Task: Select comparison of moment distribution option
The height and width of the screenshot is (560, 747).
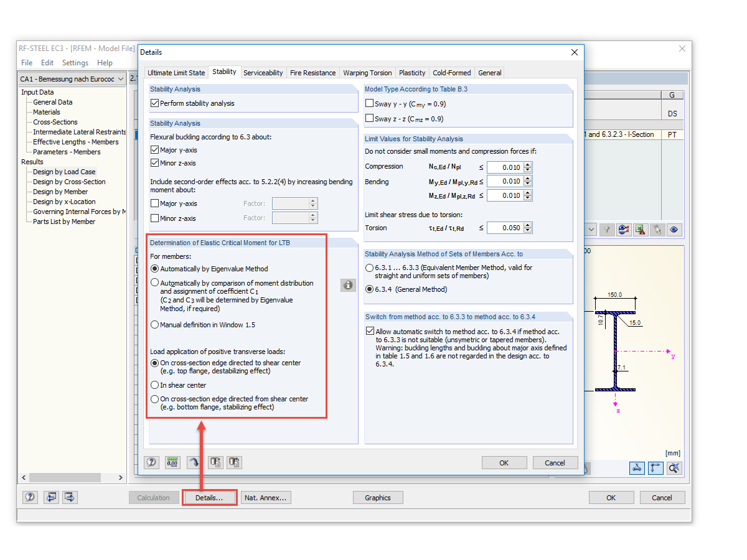Action: tap(155, 282)
